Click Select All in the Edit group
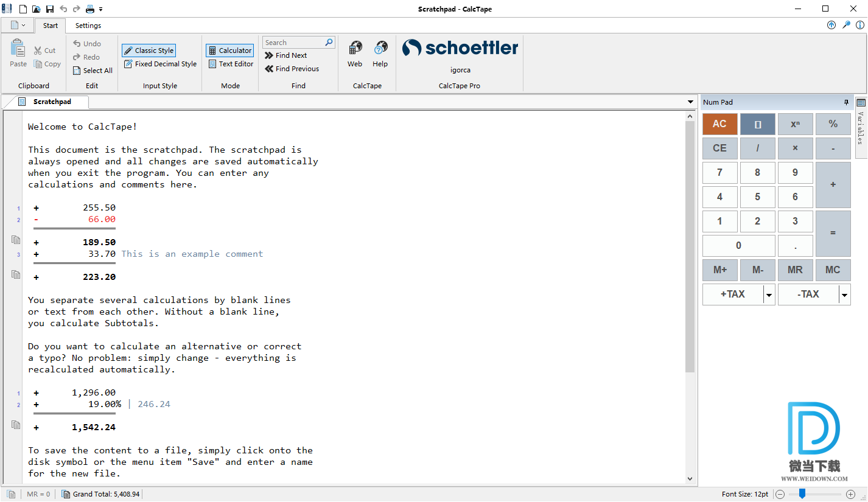Screen dimensions: 868x502 pos(93,71)
